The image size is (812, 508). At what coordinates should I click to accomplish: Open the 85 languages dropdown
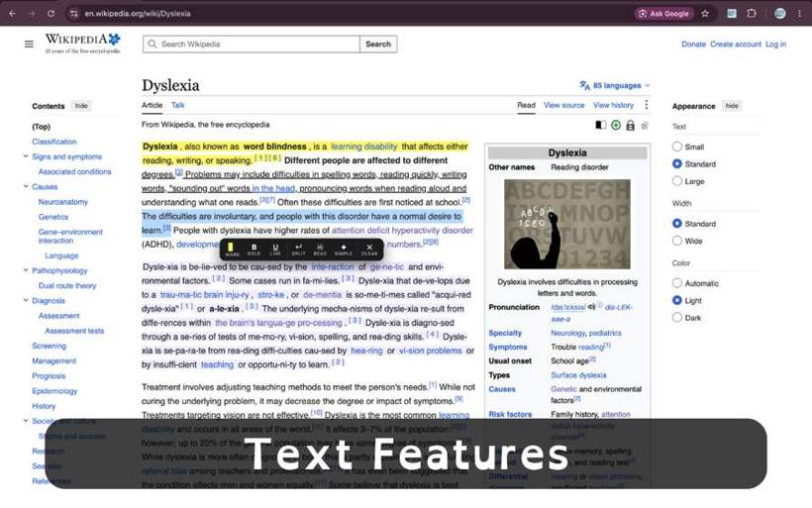615,85
